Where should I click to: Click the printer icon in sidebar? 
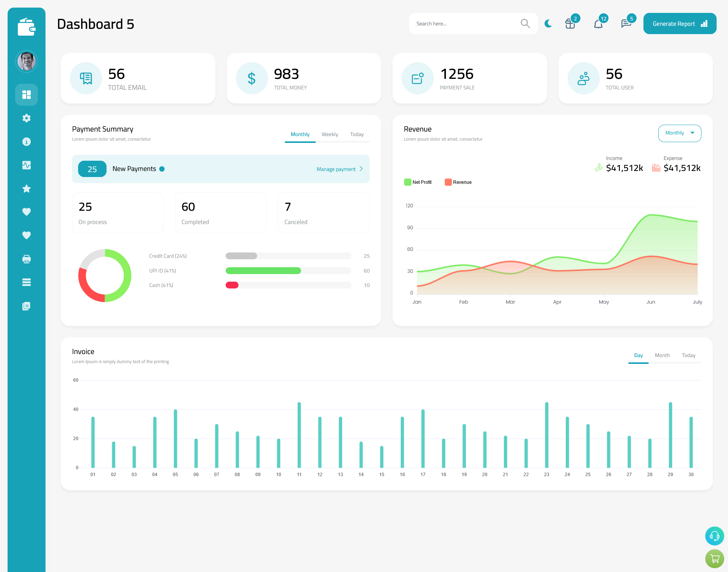tap(26, 259)
